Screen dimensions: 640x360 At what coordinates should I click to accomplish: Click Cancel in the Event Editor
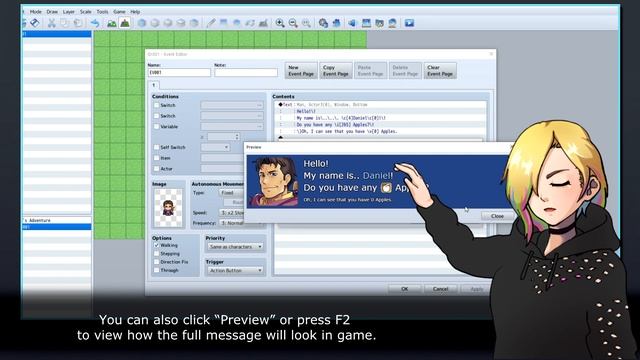[440, 289]
